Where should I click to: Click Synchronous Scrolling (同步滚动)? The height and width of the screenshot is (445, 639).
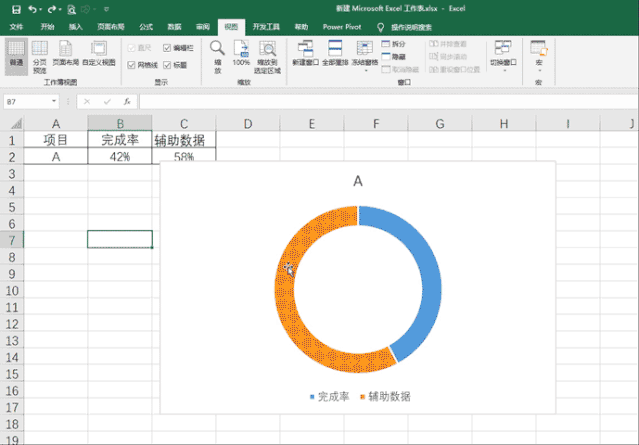[x=447, y=57]
